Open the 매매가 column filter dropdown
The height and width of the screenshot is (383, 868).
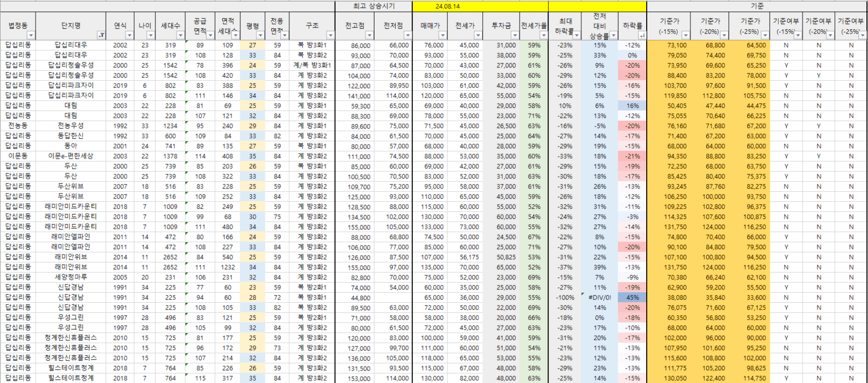coord(444,36)
